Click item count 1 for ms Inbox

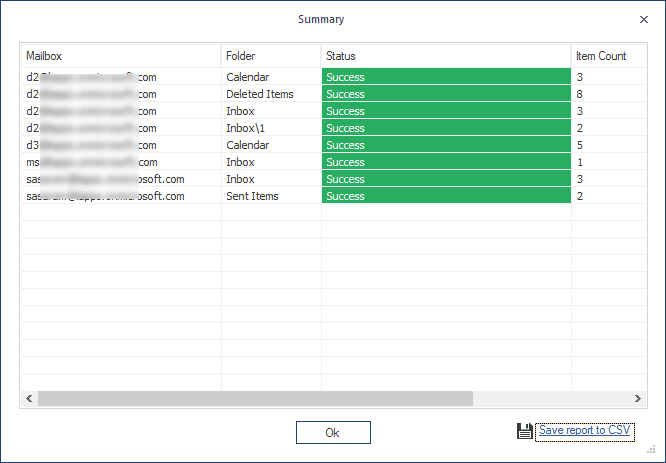(608, 162)
